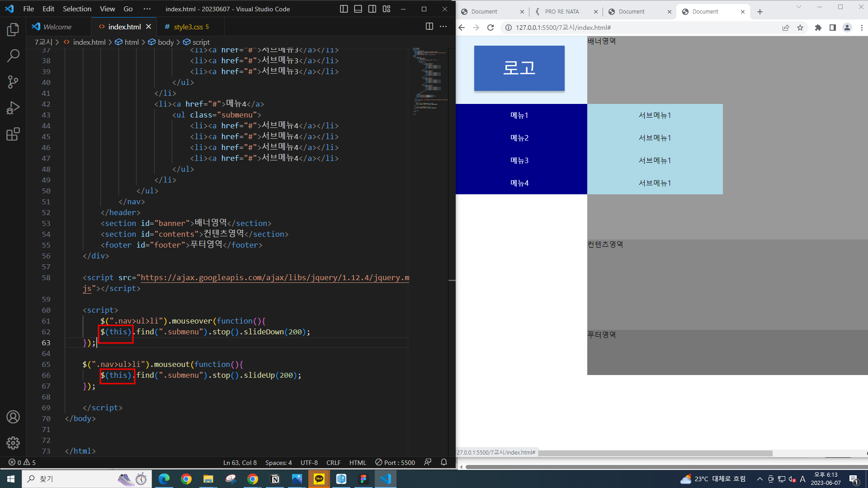Click the Port : 5500 status button
Viewport: 868px width, 488px height.
(x=395, y=462)
